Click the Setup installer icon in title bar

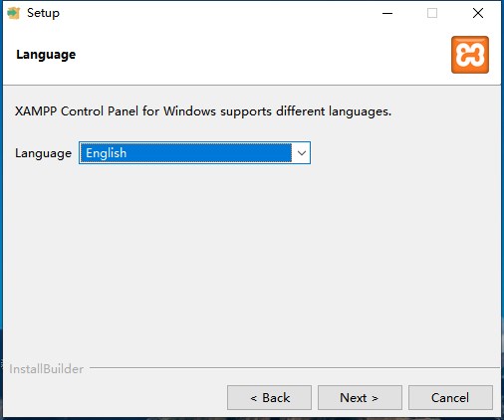click(13, 13)
